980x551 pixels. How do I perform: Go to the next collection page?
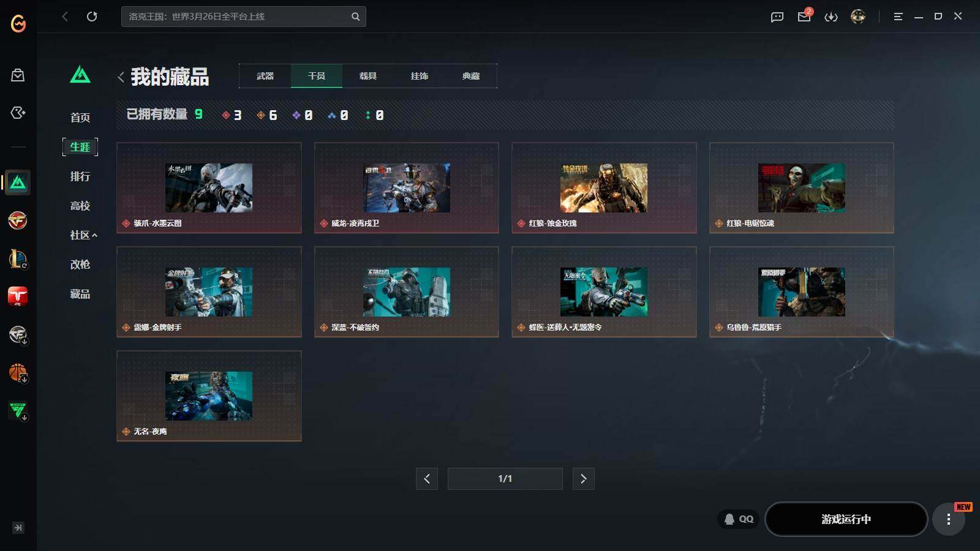(584, 479)
